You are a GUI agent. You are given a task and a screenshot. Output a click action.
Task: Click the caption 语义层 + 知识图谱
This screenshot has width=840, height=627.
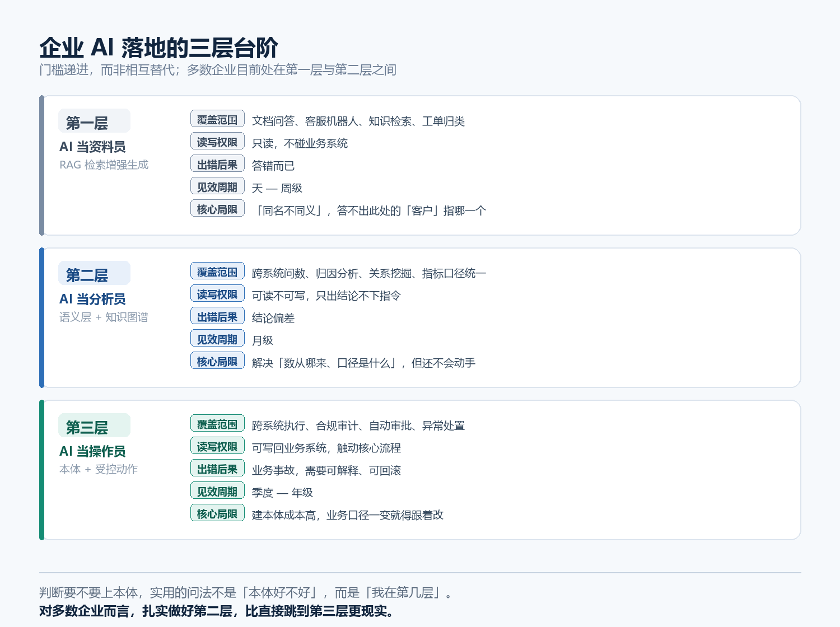(104, 317)
